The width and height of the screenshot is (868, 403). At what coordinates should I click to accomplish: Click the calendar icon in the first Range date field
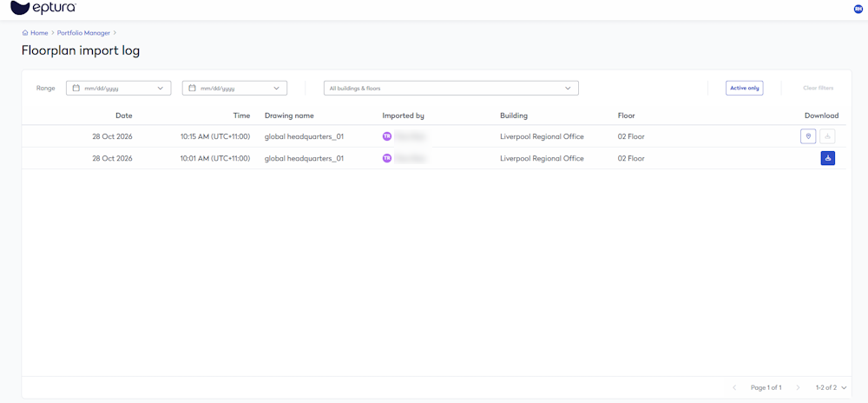(76, 88)
